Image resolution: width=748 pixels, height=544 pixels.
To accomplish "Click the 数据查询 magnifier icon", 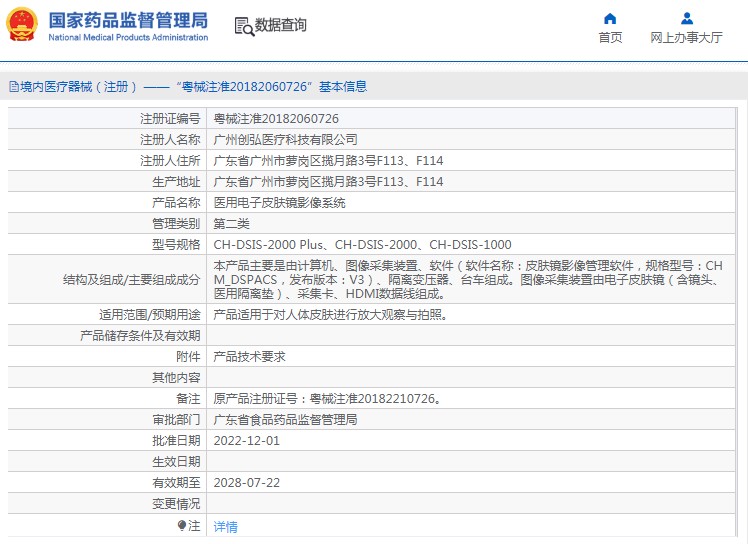I will click(x=243, y=26).
